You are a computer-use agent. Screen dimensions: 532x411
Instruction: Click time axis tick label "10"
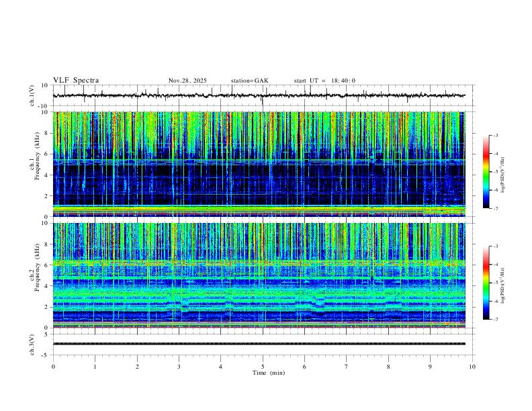click(x=472, y=367)
